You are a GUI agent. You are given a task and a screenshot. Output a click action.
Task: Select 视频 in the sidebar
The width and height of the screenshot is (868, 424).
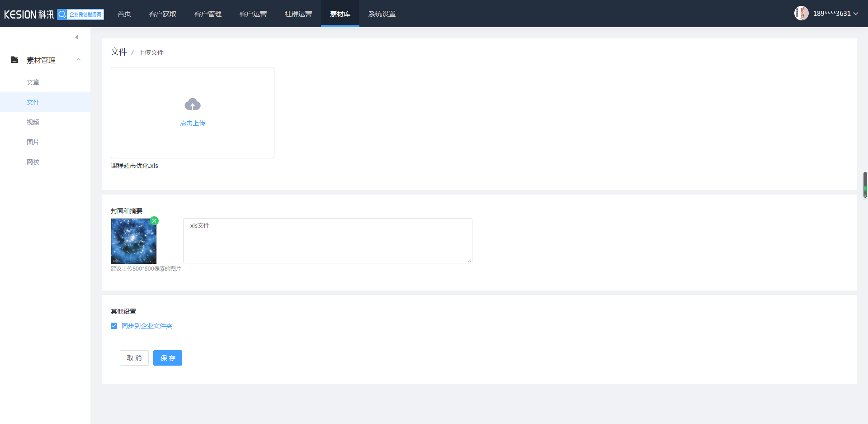[33, 122]
